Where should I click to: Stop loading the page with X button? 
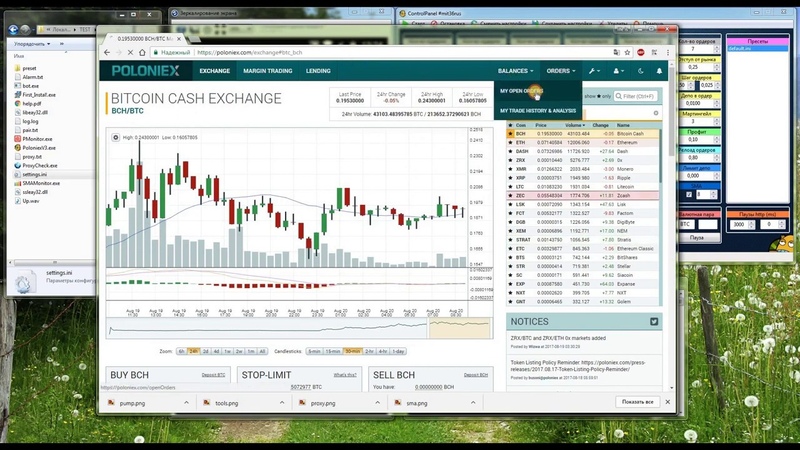[x=130, y=52]
